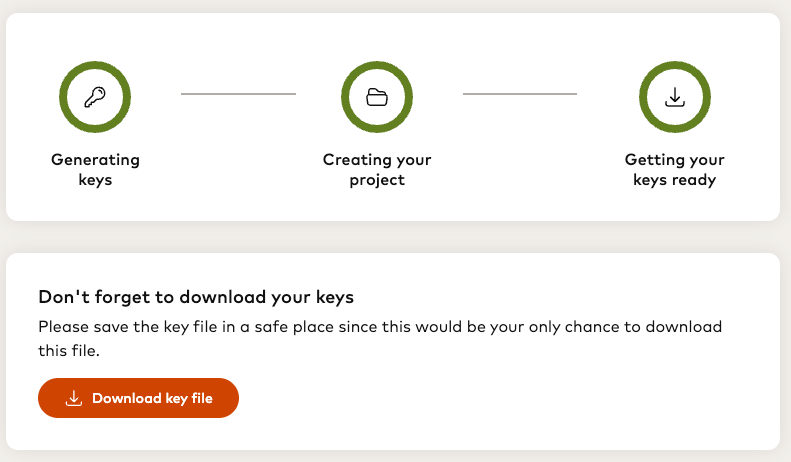Click the progress line after Generating keys step
This screenshot has width=791, height=462.
pos(238,94)
